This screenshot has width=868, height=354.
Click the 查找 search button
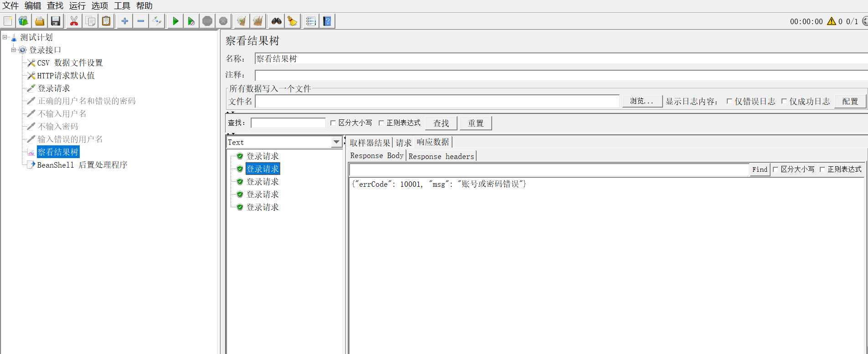click(441, 123)
